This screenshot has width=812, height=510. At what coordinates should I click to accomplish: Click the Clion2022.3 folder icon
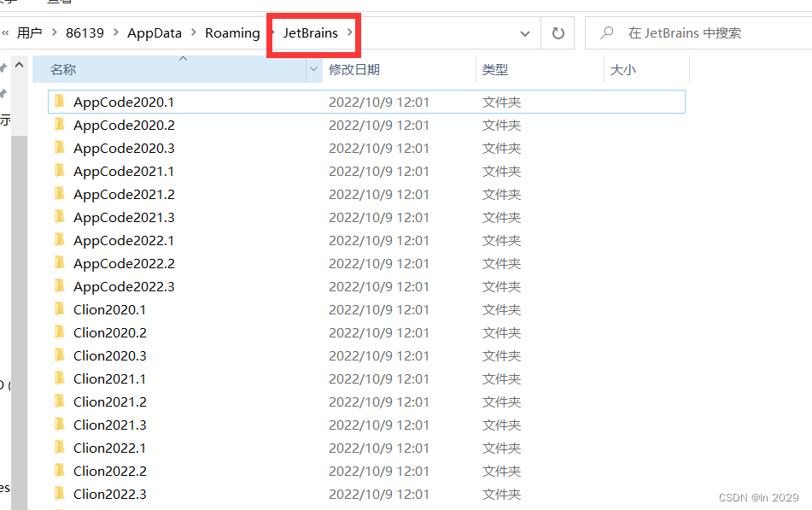pos(60,494)
